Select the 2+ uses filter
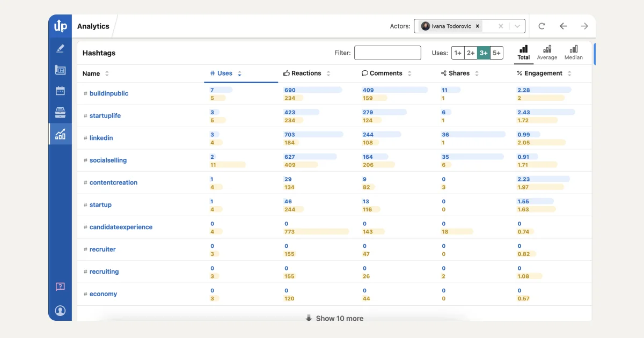Screen dimensions: 644x338 (x=471, y=53)
